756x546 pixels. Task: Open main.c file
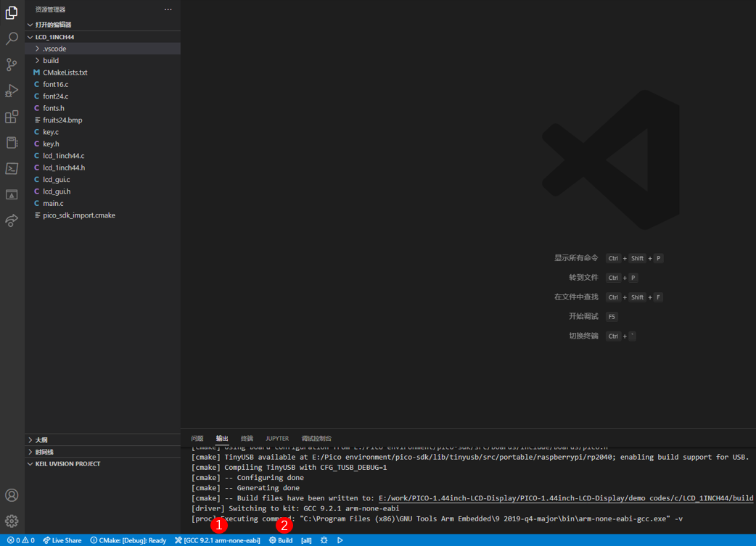103,203
